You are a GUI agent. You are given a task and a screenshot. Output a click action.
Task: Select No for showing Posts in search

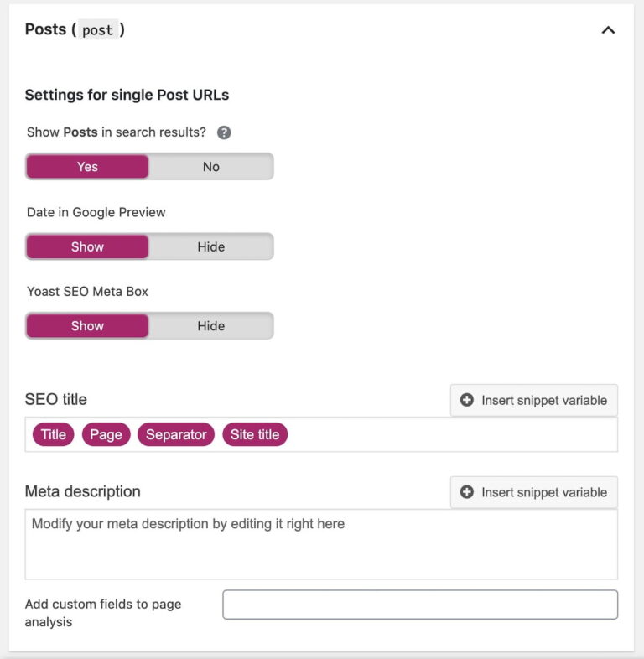[211, 167]
